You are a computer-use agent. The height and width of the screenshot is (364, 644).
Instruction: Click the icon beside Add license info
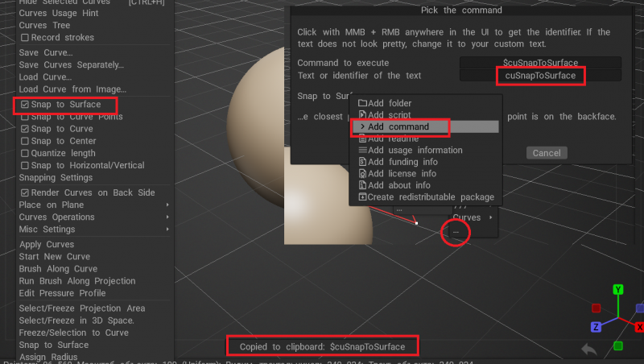click(x=362, y=174)
